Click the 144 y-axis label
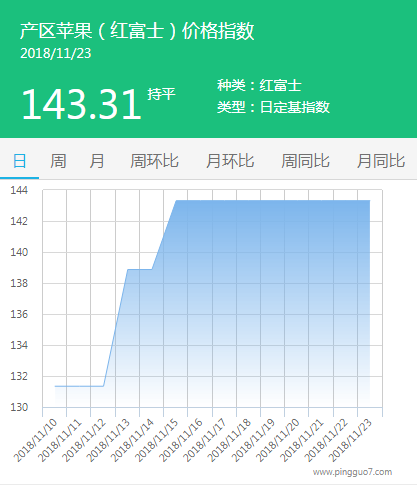Image resolution: width=417 pixels, height=485 pixels. (x=19, y=190)
